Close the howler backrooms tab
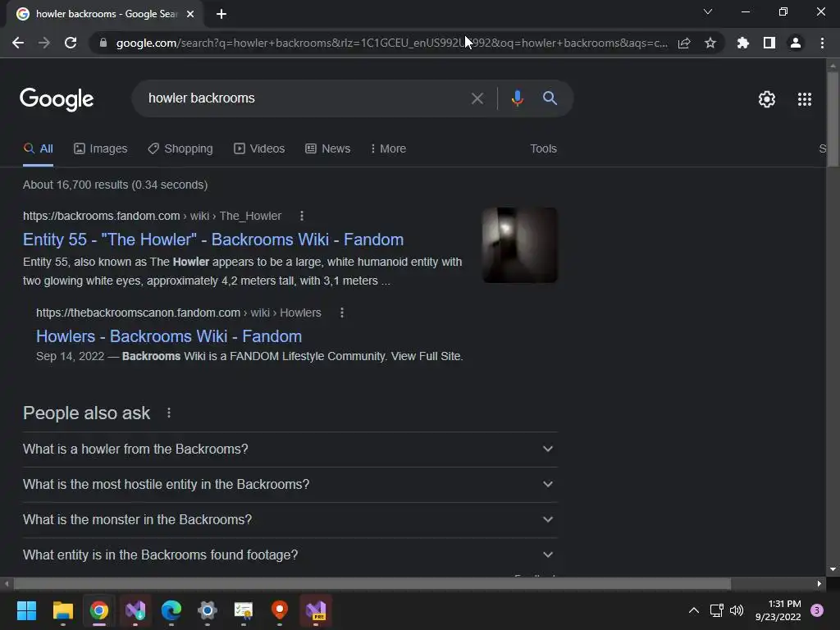Screen dimensions: 840x630 point(190,14)
